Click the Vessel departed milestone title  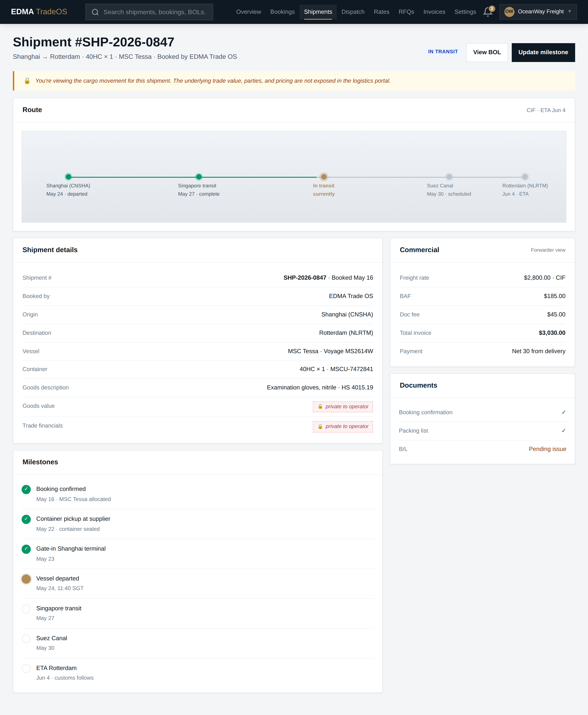[58, 578]
